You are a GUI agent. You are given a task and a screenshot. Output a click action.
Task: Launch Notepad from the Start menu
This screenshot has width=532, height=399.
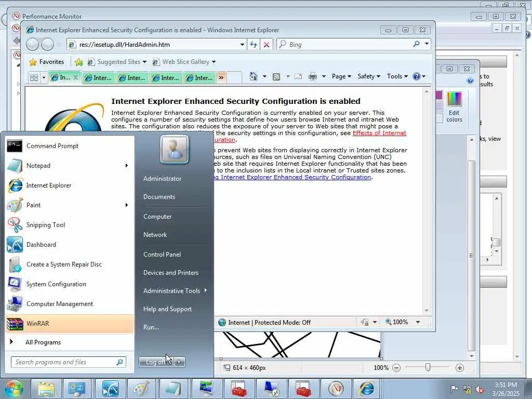(x=64, y=166)
